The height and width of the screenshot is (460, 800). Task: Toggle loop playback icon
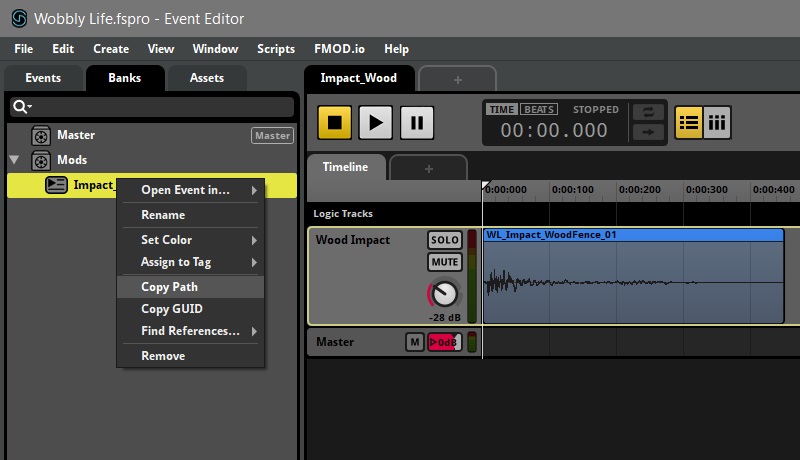(648, 112)
